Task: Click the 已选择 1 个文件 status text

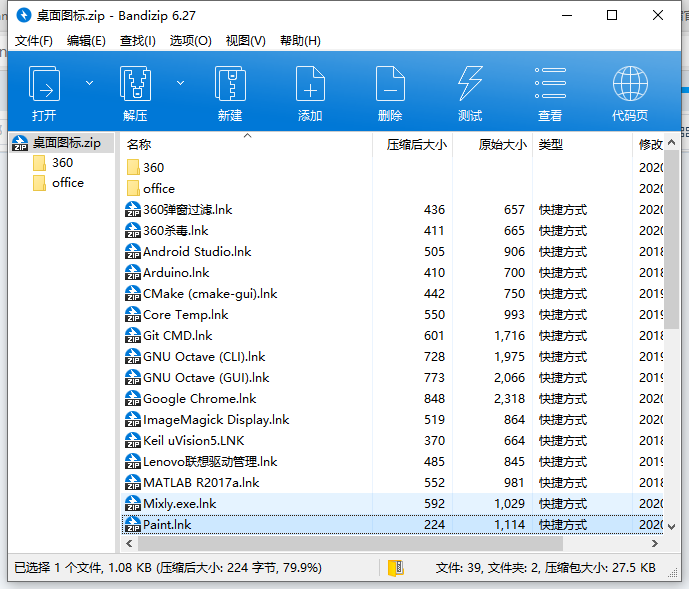Action: tap(168, 568)
